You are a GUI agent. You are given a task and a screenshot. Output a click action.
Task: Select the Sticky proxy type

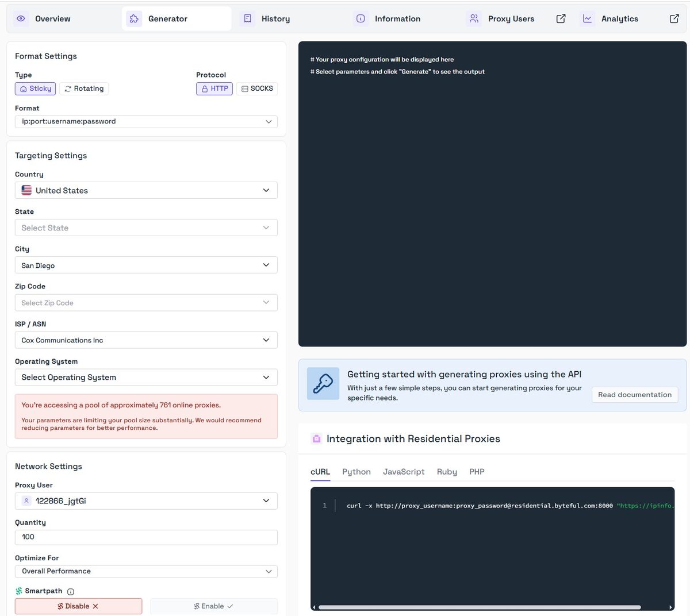point(35,88)
